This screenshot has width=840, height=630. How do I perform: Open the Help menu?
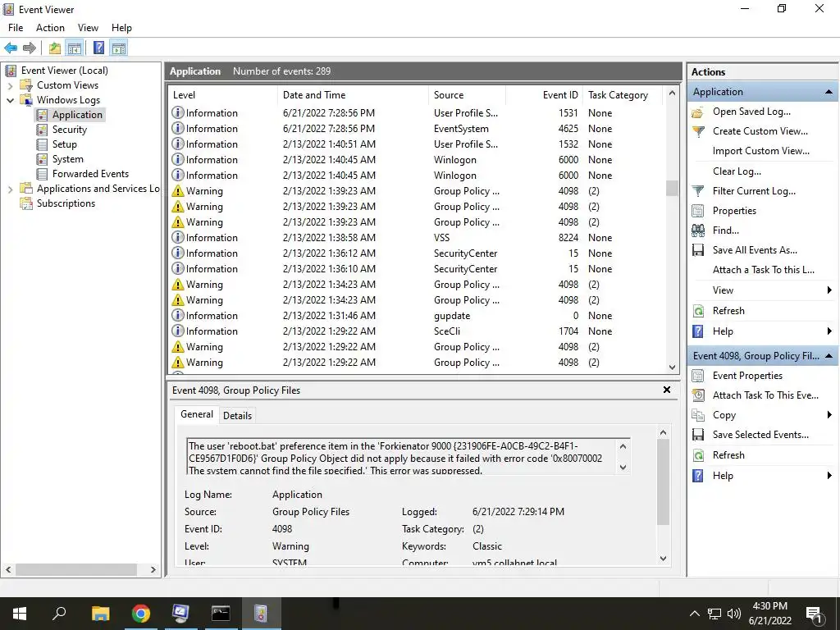tap(121, 28)
